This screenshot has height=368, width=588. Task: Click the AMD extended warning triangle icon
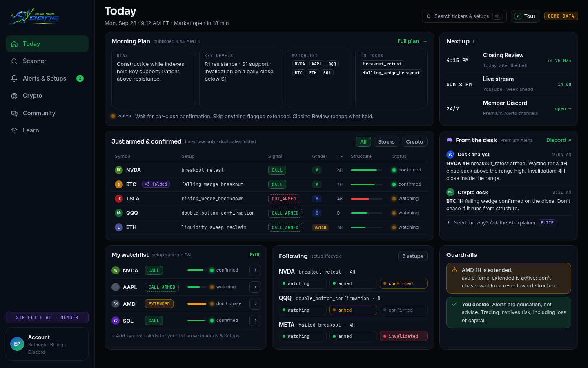pyautogui.click(x=454, y=270)
